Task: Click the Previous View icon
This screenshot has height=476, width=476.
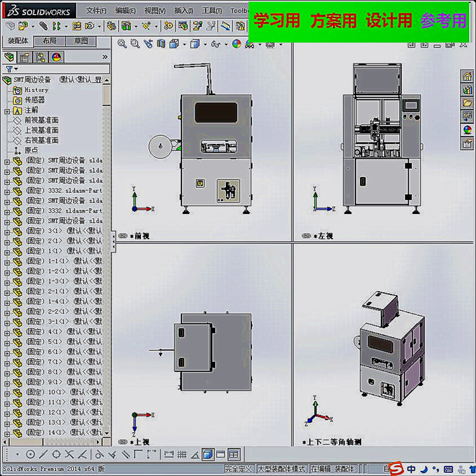Action: click(x=148, y=44)
